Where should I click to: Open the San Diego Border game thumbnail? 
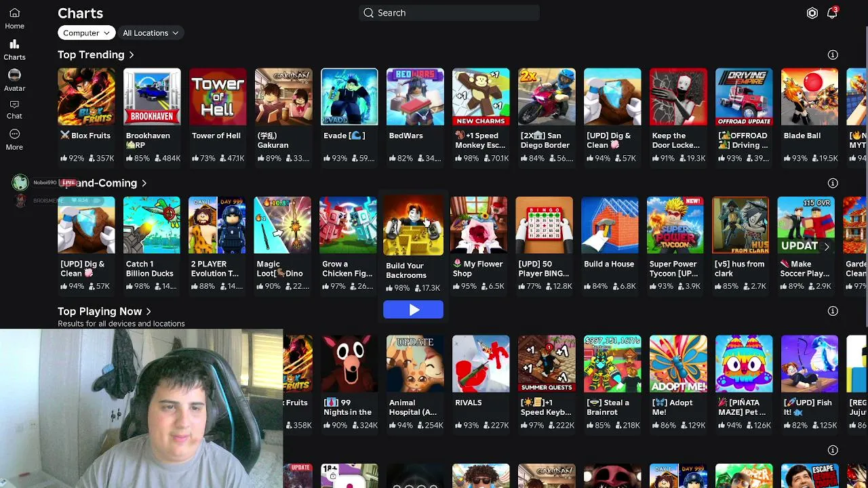point(547,97)
